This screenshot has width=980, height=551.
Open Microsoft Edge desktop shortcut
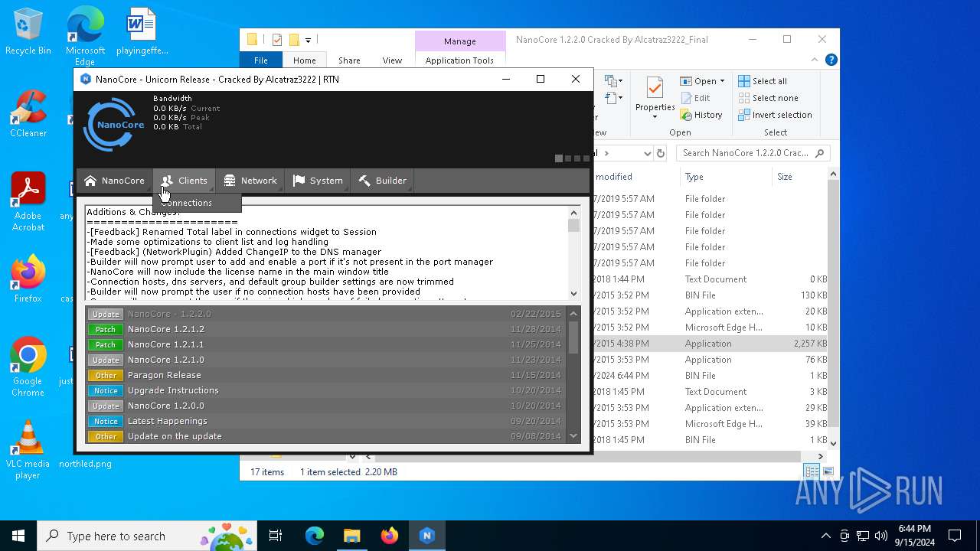coord(85,37)
